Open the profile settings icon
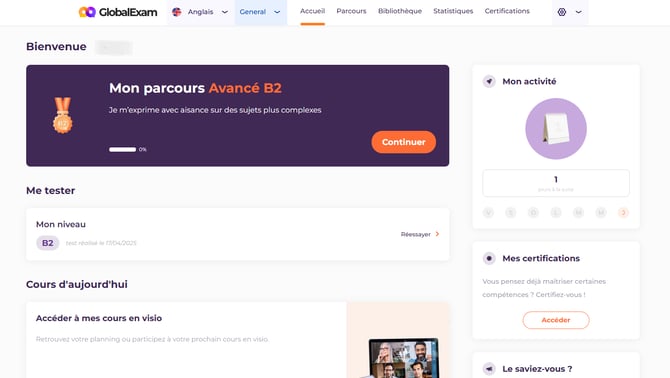The image size is (670, 378). click(x=562, y=12)
